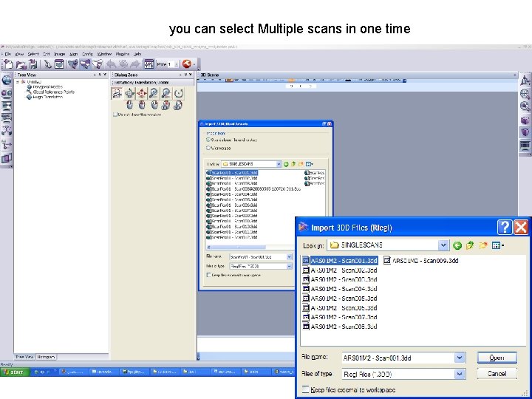The width and height of the screenshot is (532, 399).
Task: Select the Workspace radio button in rear dialog
Action: 208,148
